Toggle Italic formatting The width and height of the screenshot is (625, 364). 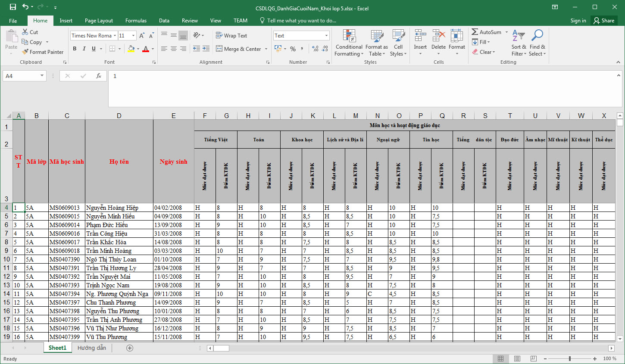[x=84, y=49]
